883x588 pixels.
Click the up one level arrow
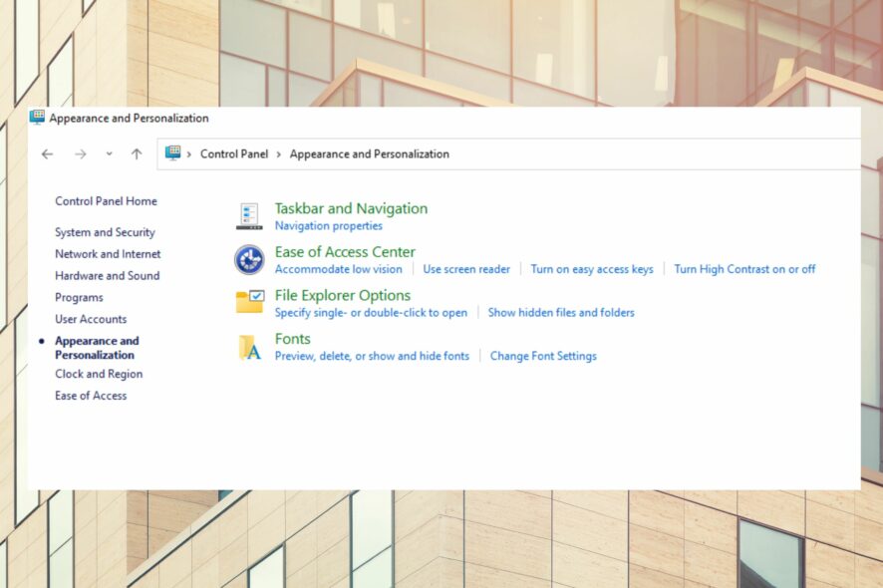point(136,153)
